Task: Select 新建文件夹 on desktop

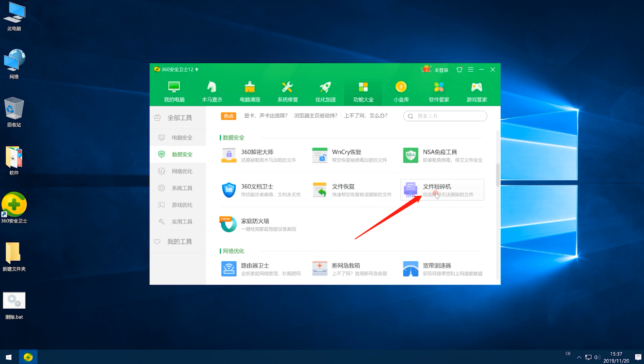Action: tap(14, 257)
